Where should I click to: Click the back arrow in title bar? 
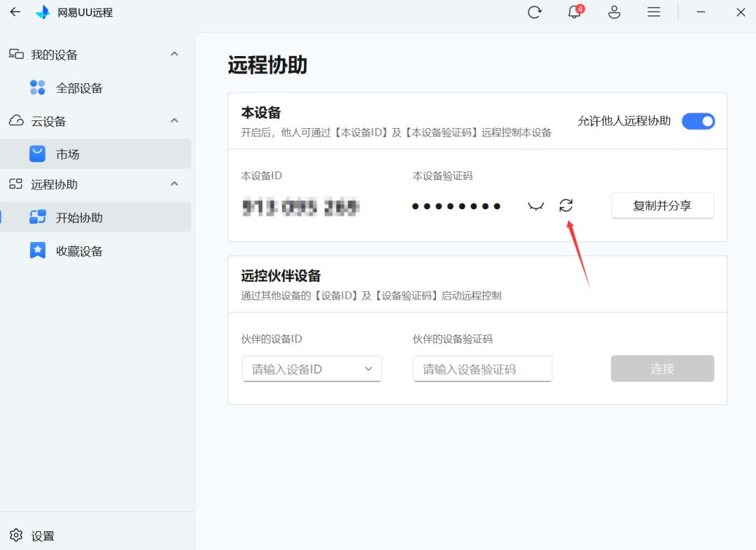coord(15,12)
